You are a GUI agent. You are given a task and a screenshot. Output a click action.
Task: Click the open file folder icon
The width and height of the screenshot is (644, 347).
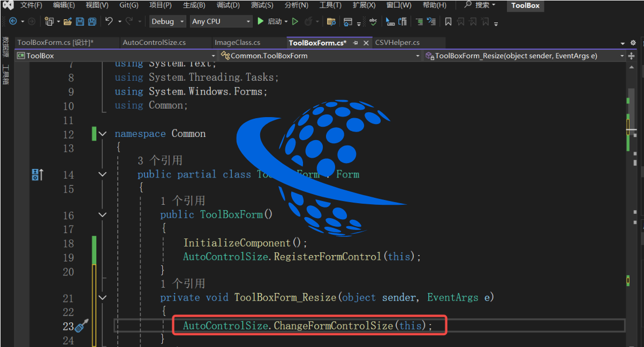(x=67, y=21)
